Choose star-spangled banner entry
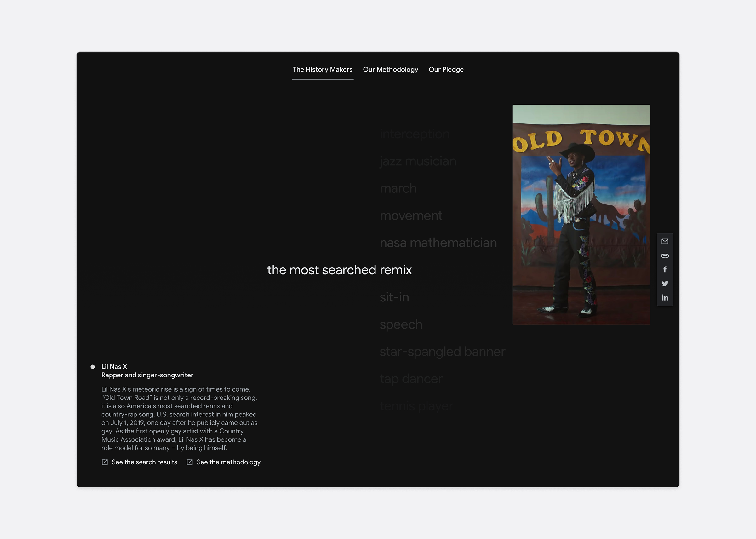Image resolution: width=756 pixels, height=539 pixels. click(442, 352)
